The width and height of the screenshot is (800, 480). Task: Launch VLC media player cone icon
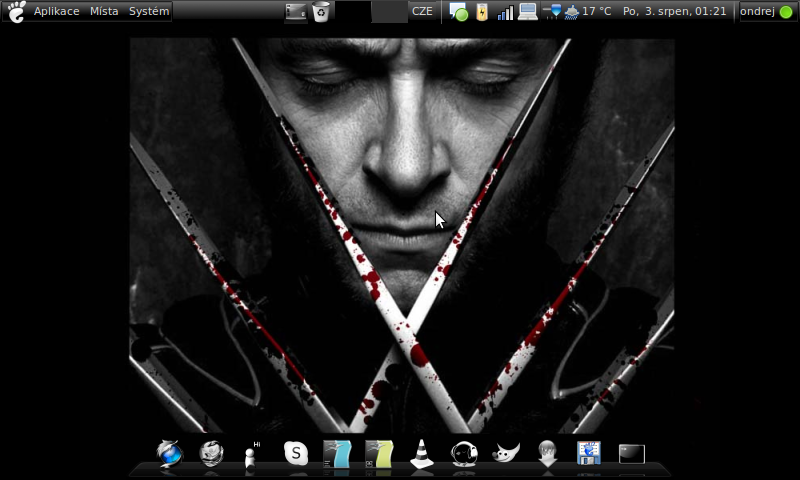(422, 453)
